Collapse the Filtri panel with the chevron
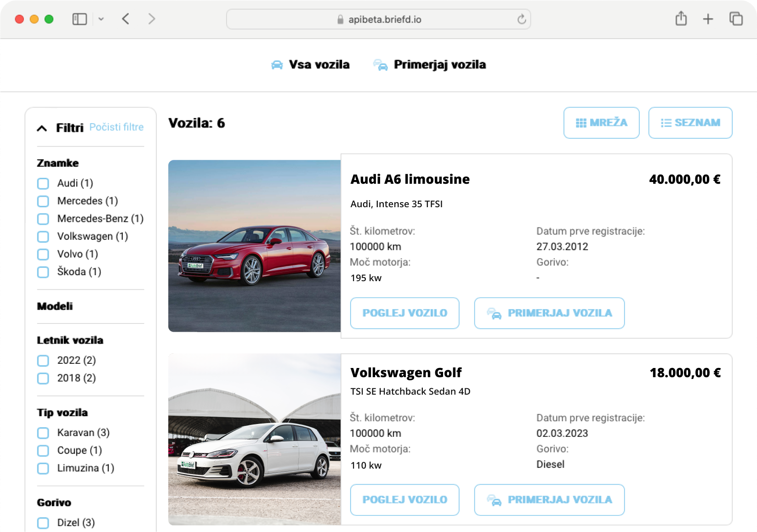Viewport: 757px width, 532px height. (42, 128)
